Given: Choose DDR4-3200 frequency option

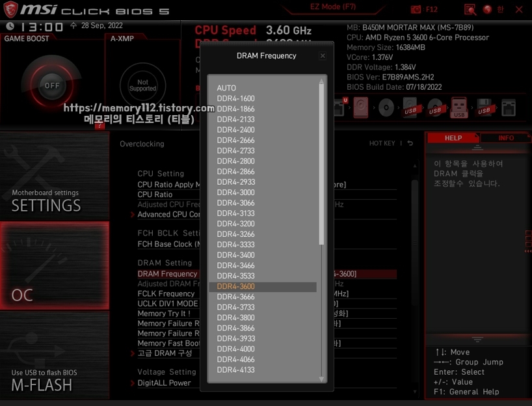Looking at the screenshot, I should pos(236,224).
